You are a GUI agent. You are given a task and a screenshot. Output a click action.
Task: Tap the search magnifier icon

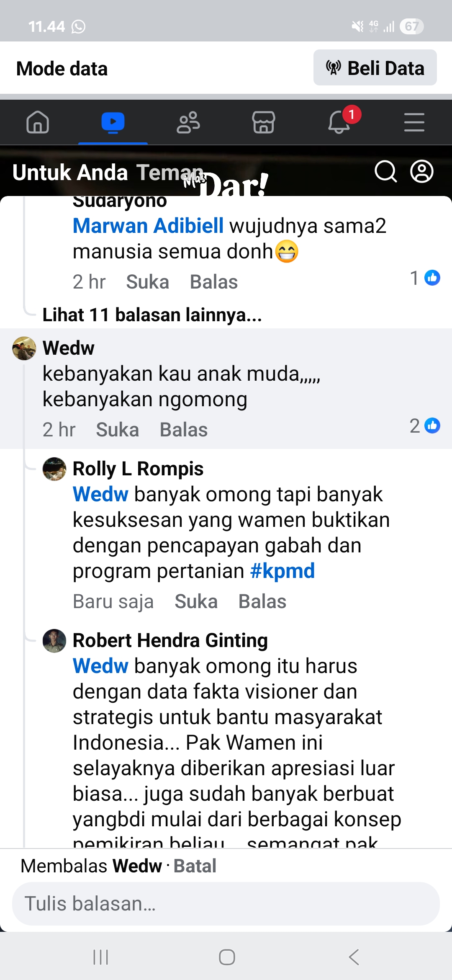pyautogui.click(x=385, y=171)
